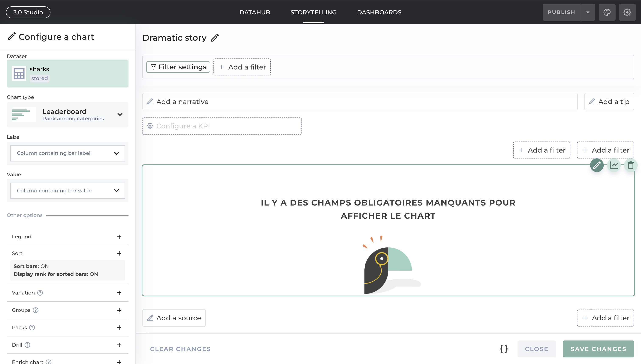Screen dimensions: 641x364
Task: Expand the Legend options section
Action: tap(119, 237)
